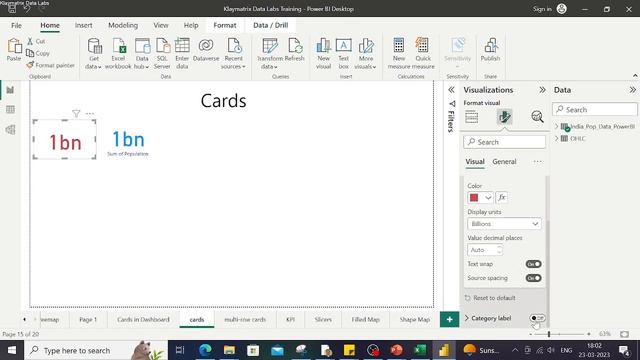Viewport: 640px width, 360px height.
Task: Insert a Text box
Action: 344,53
